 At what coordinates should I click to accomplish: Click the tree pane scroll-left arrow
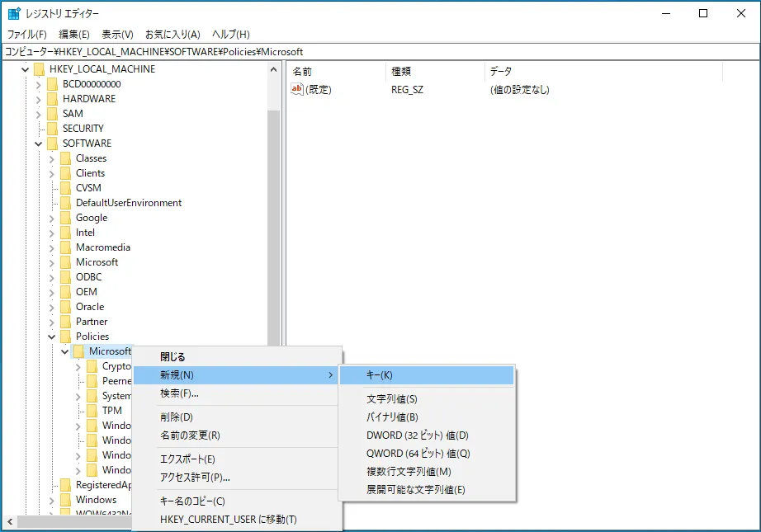[x=10, y=522]
